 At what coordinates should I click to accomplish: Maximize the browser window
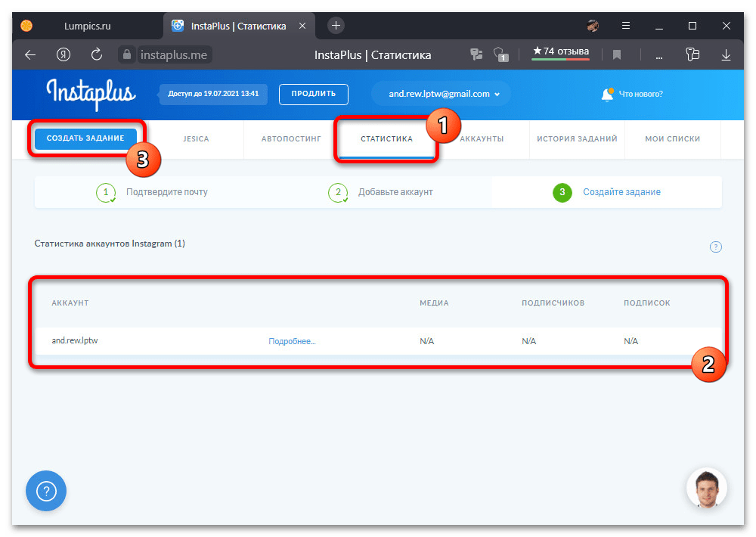(x=692, y=26)
